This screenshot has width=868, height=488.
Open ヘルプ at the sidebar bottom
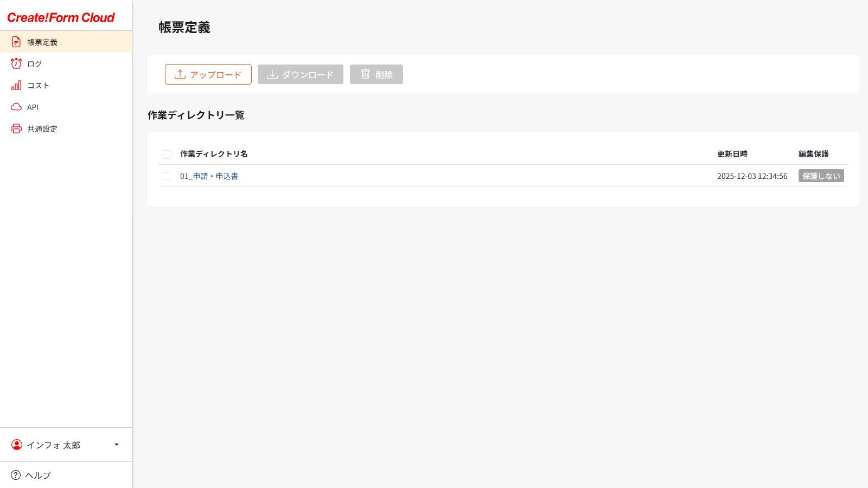coord(37,475)
